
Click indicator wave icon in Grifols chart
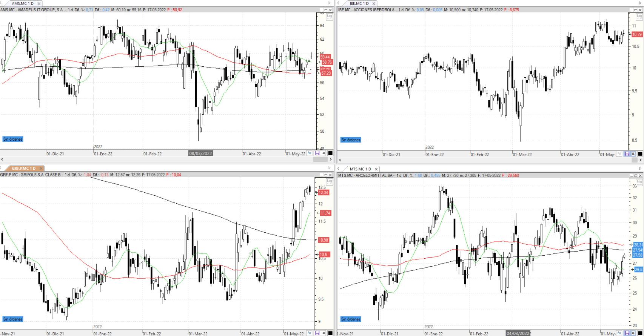310,333
